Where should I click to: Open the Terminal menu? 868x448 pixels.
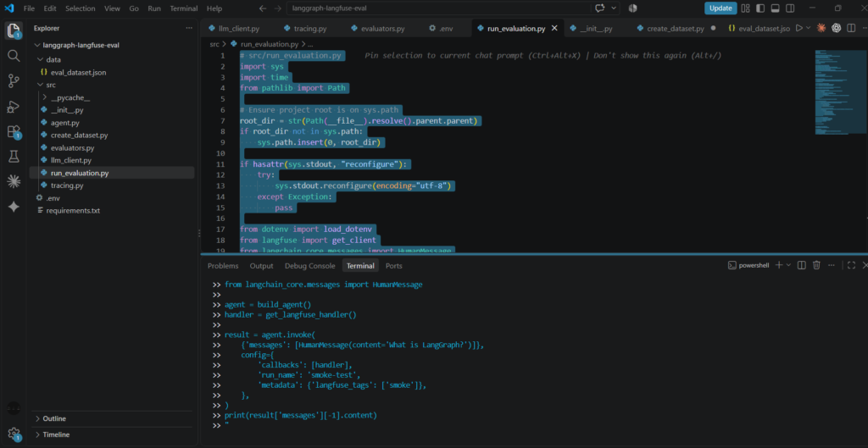184,8
